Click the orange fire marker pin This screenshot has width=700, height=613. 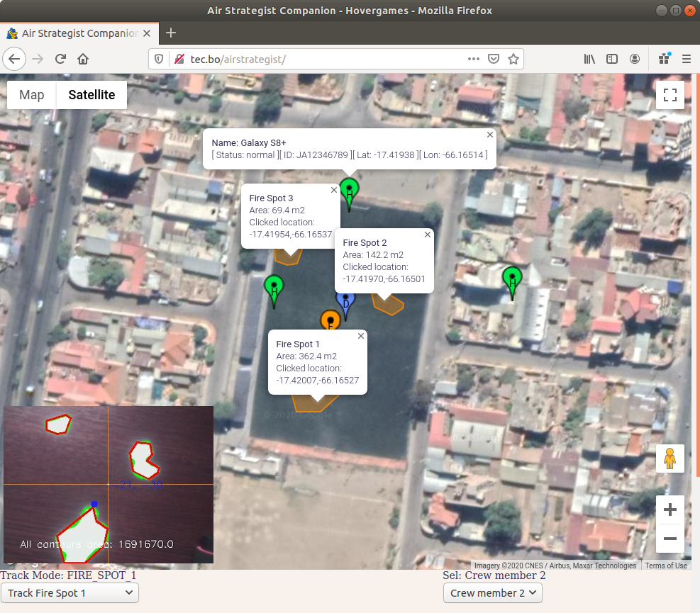click(330, 320)
